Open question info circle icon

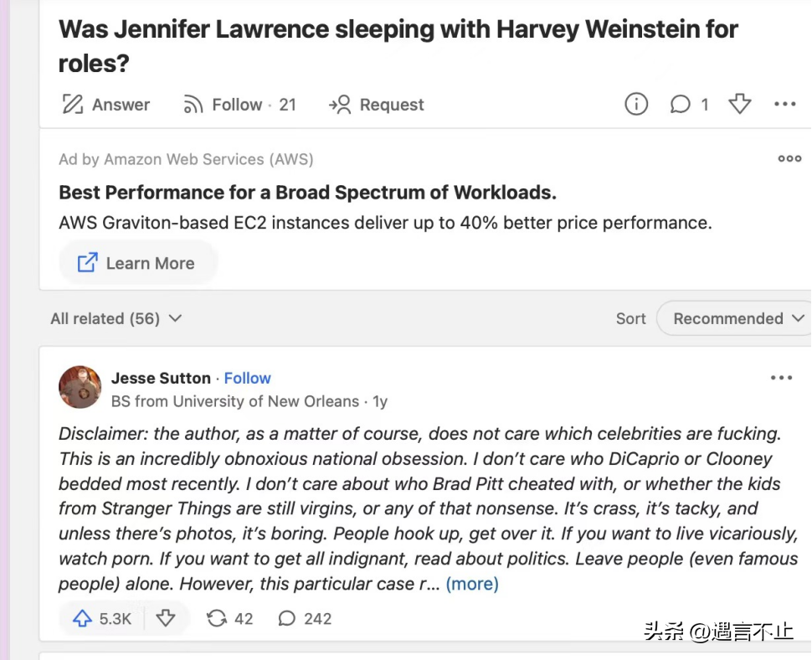[636, 104]
